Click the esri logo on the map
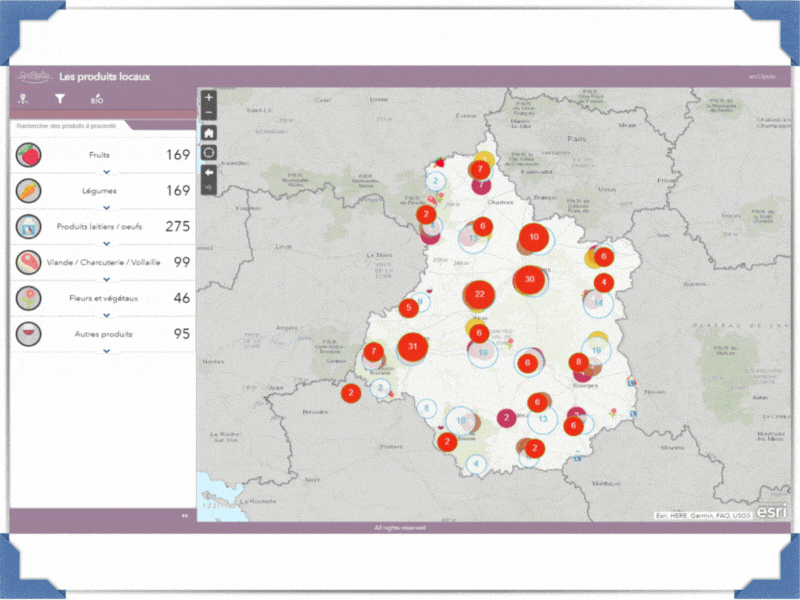 [771, 512]
